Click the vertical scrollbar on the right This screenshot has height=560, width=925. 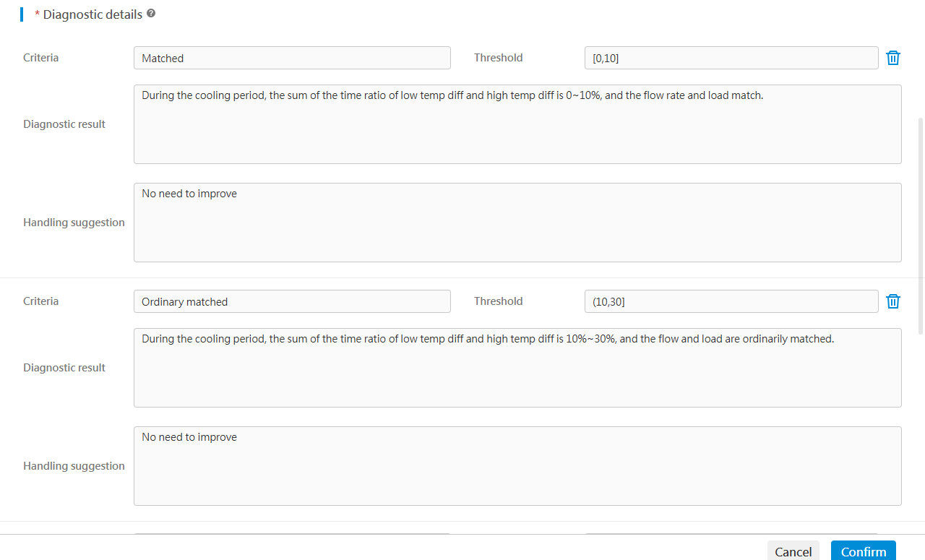coord(920,195)
